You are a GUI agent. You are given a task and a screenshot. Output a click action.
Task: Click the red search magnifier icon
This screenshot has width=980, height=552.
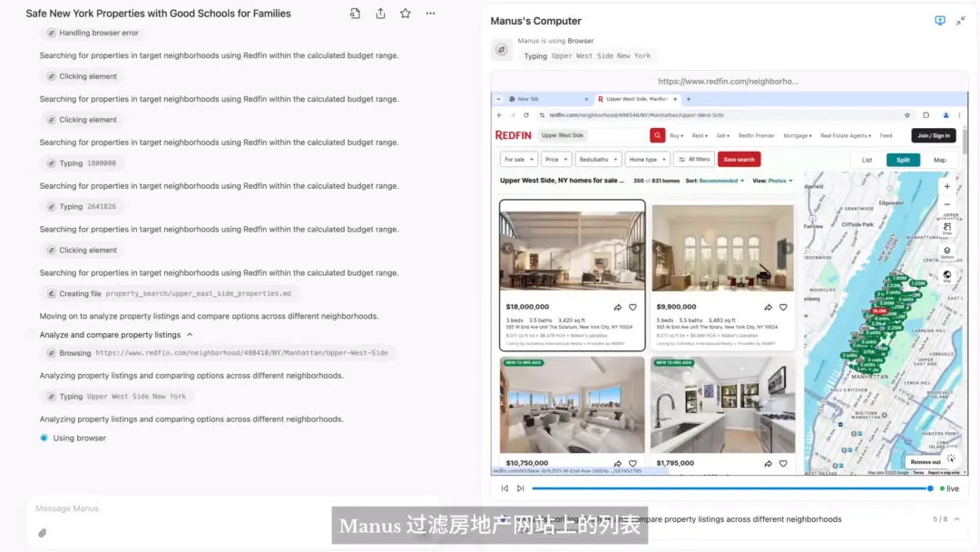(657, 134)
